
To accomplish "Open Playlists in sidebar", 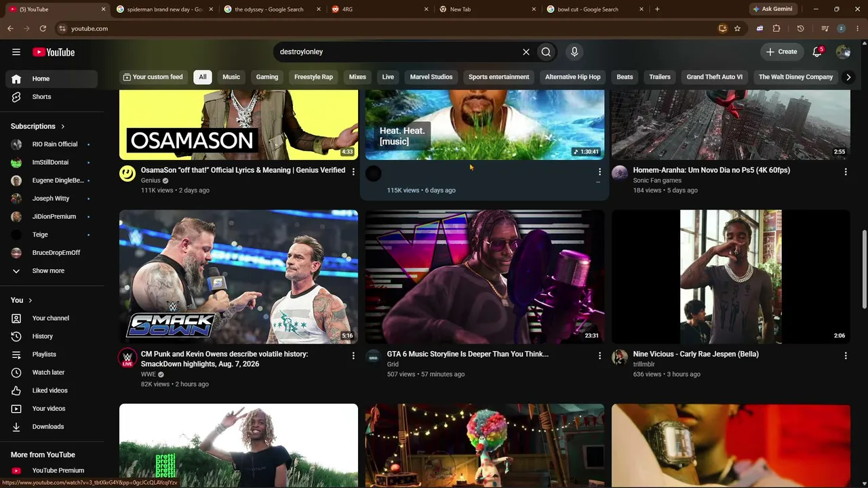I will coord(52,354).
